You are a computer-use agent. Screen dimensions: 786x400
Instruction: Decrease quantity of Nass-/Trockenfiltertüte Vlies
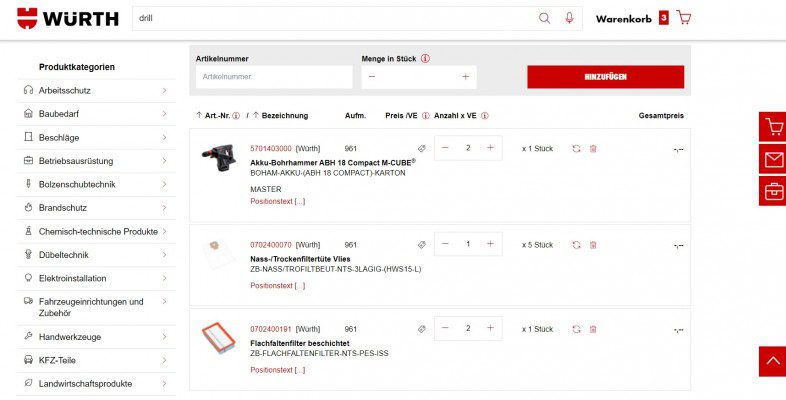click(445, 244)
